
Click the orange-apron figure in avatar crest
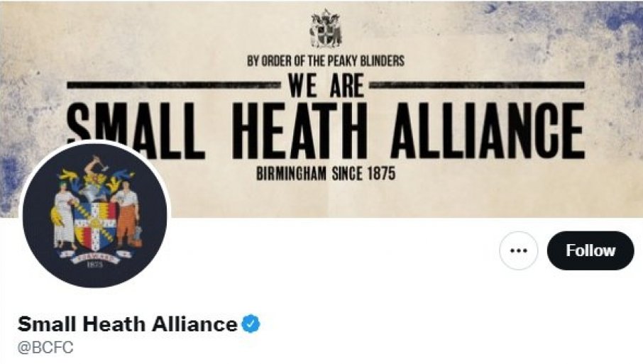pos(128,214)
